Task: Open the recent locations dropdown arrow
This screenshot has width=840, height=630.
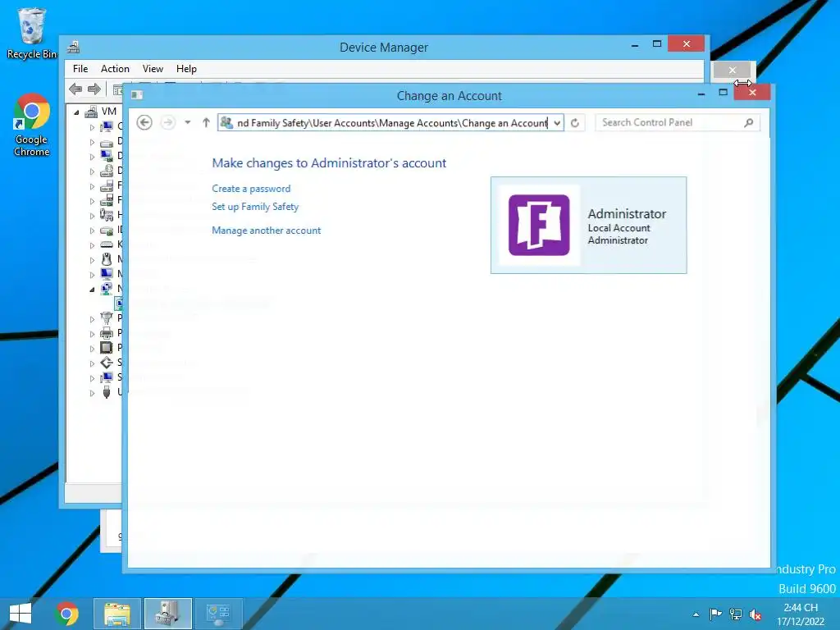Action: (188, 123)
